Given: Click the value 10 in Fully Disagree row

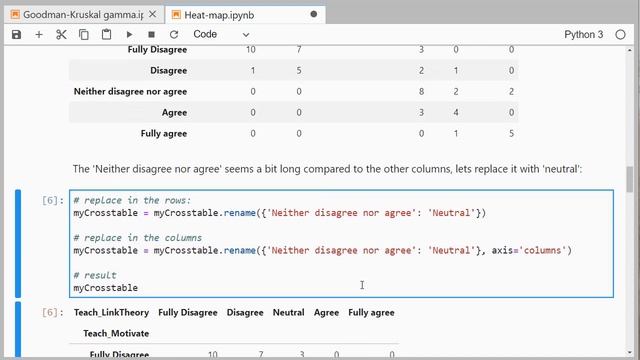Looking at the screenshot, I should coord(251,50).
